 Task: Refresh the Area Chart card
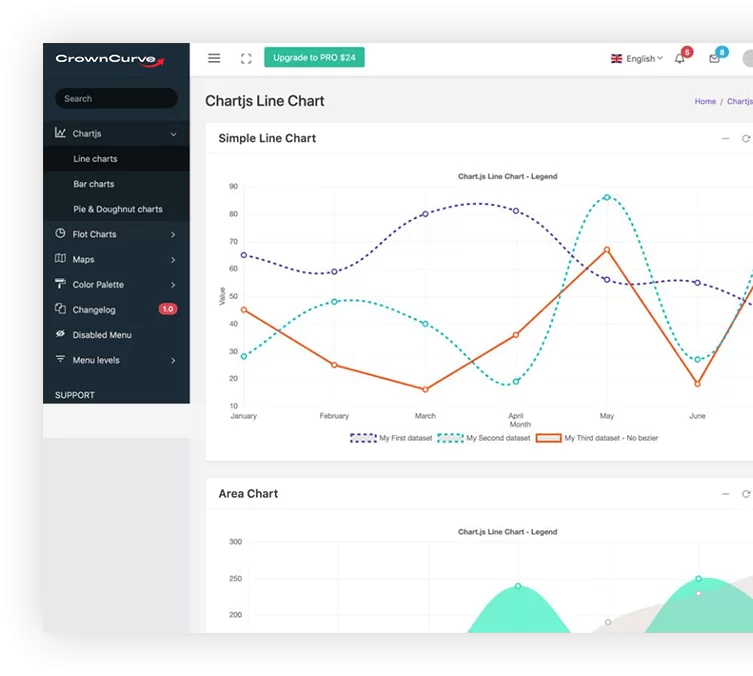746,494
